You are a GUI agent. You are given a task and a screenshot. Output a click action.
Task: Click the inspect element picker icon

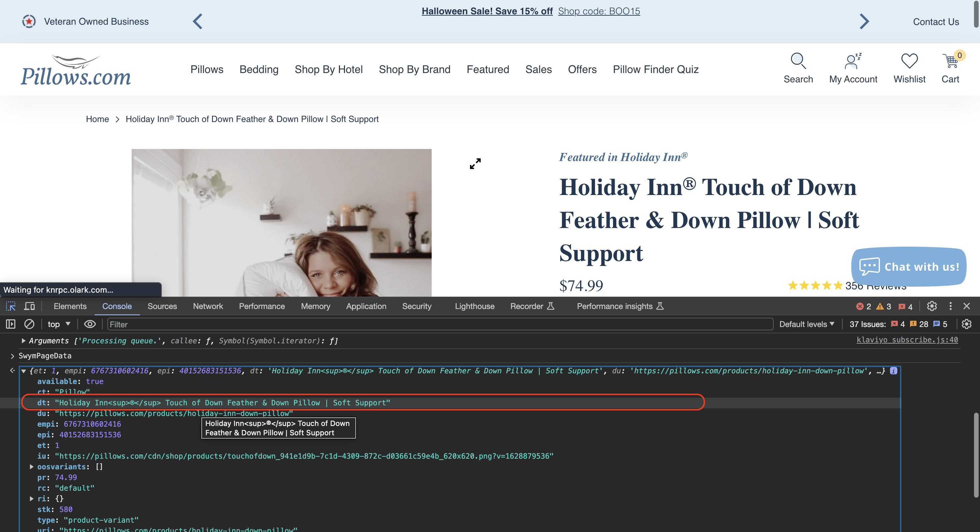click(x=11, y=306)
